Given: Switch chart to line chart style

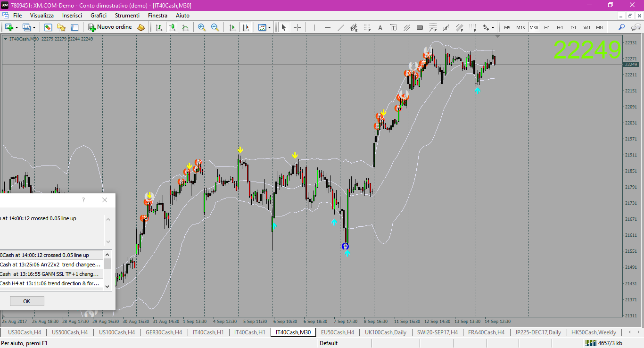Looking at the screenshot, I should pos(185,27).
